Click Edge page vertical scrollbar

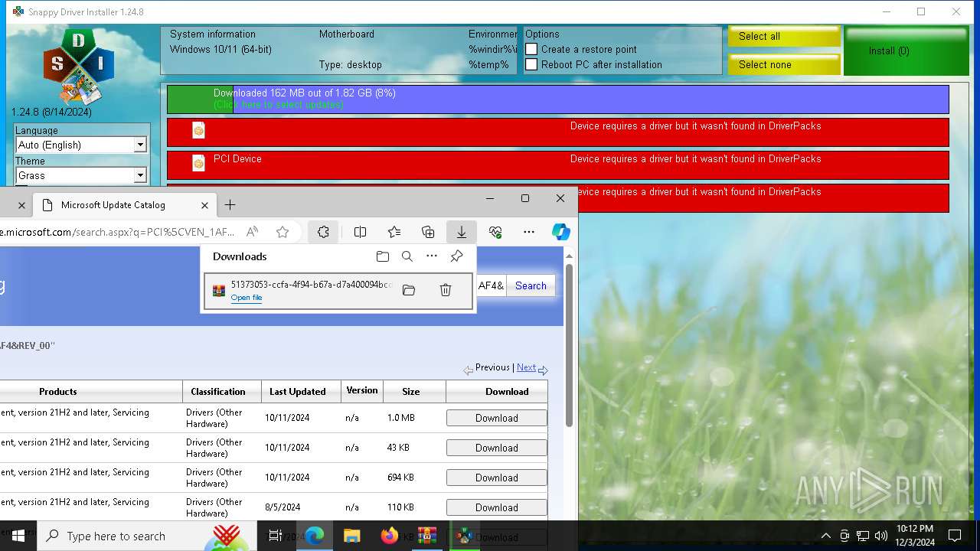click(x=569, y=344)
